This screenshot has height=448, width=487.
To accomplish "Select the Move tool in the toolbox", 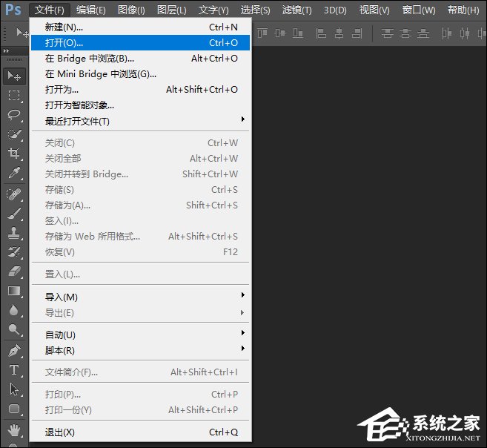I will pyautogui.click(x=14, y=76).
